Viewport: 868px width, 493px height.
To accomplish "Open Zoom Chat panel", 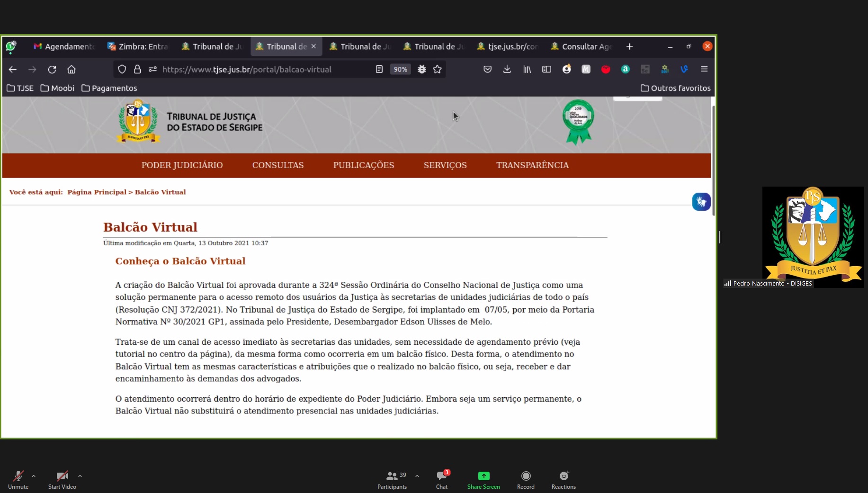I will 442,479.
